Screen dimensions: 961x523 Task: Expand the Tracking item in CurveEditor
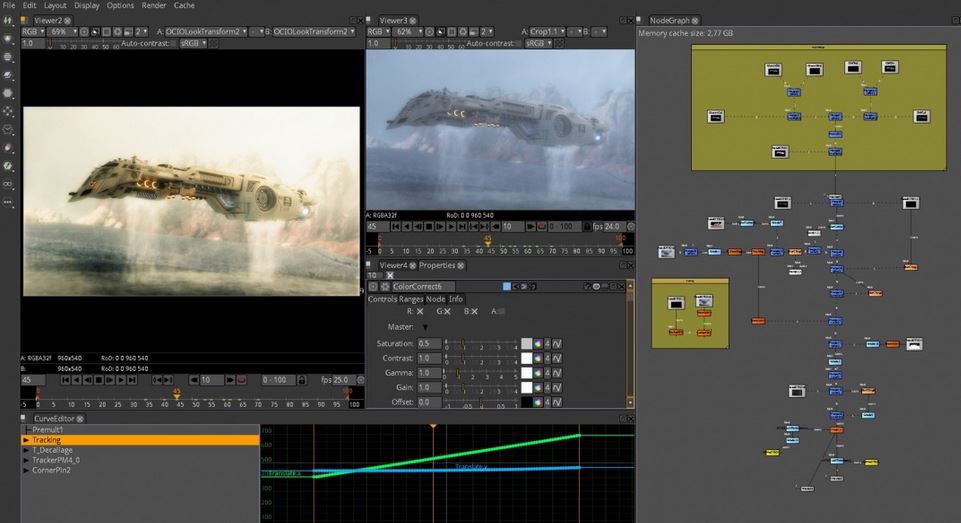click(26, 440)
